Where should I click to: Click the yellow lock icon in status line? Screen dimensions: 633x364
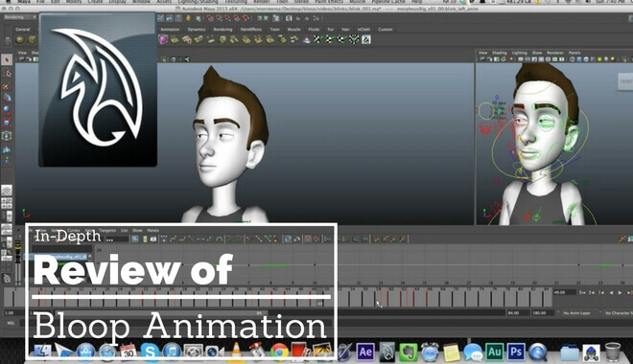[x=188, y=18]
